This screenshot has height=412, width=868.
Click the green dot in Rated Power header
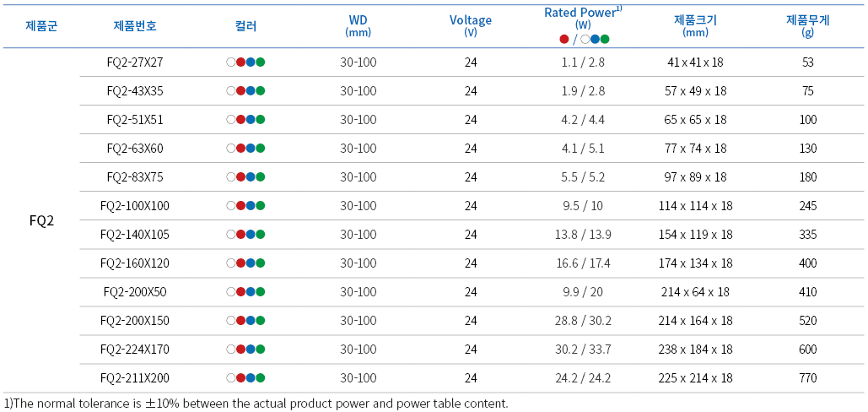click(x=605, y=38)
